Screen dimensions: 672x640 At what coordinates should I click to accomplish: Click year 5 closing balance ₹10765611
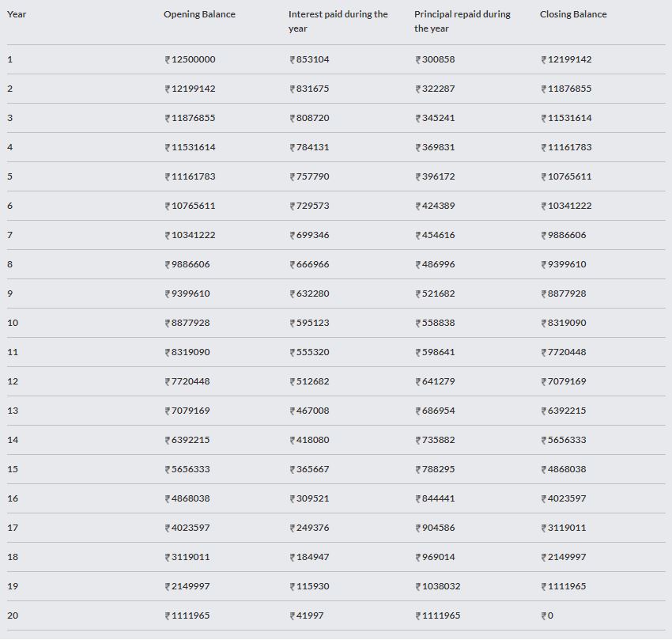[x=566, y=176]
